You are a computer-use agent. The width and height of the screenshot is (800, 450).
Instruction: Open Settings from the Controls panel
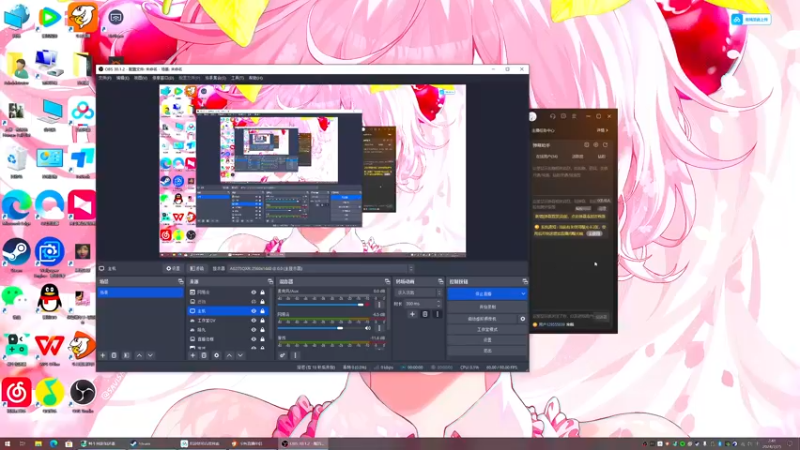pos(487,340)
